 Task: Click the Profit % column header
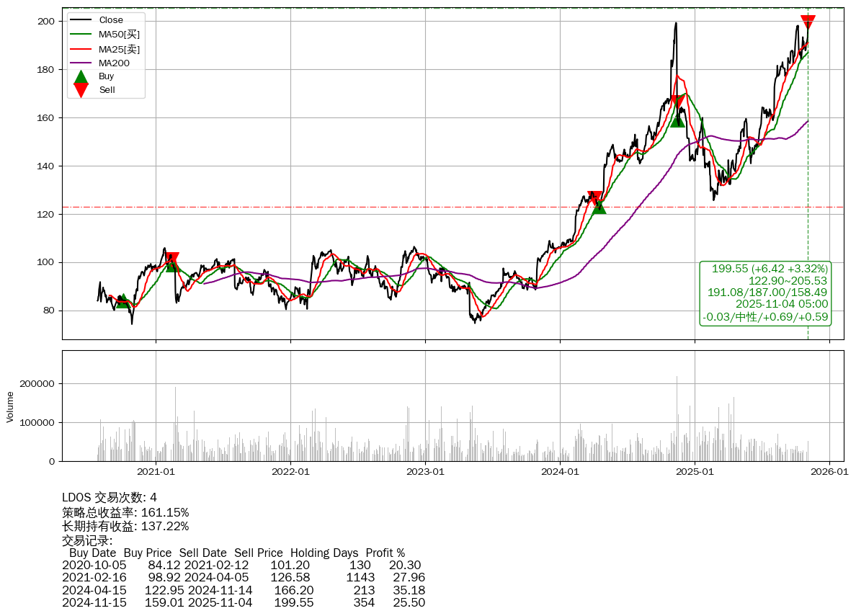385,553
